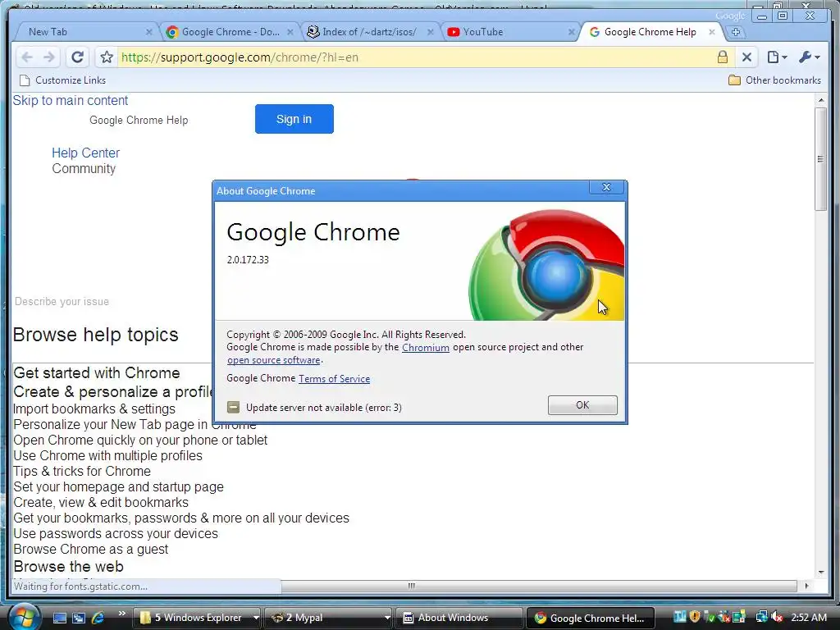The image size is (840, 630).
Task: Open Browse Chrome as a guest article
Action: click(90, 549)
